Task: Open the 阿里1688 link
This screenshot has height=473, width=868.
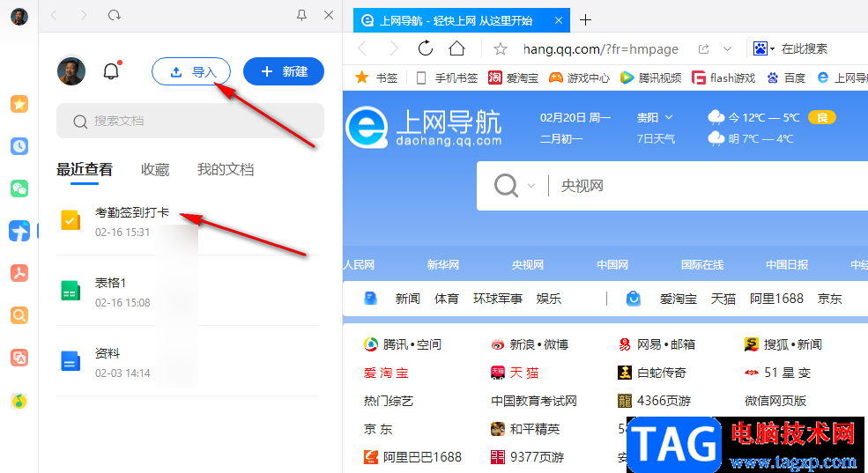Action: coord(776,299)
